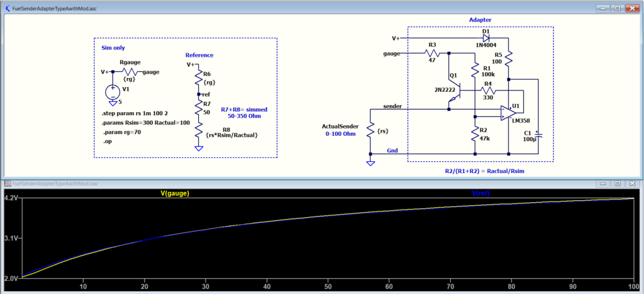Select the ActualSender resistor symbol
The image size is (644, 294).
pyautogui.click(x=370, y=131)
